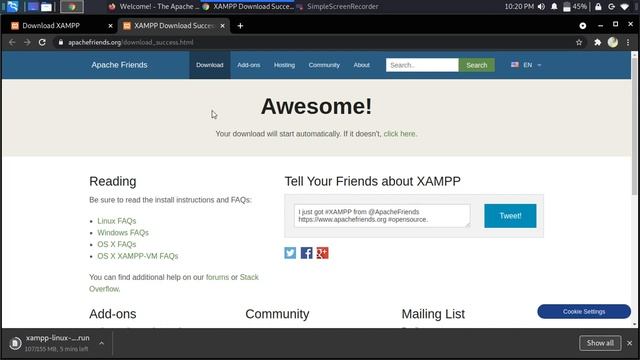The image size is (640, 360).
Task: Click the 10:20 PM clock in panel
Action: tap(519, 7)
